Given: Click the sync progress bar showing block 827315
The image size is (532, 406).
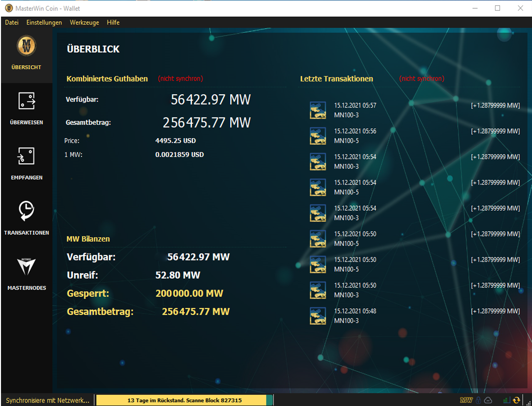Looking at the screenshot, I should [x=184, y=400].
